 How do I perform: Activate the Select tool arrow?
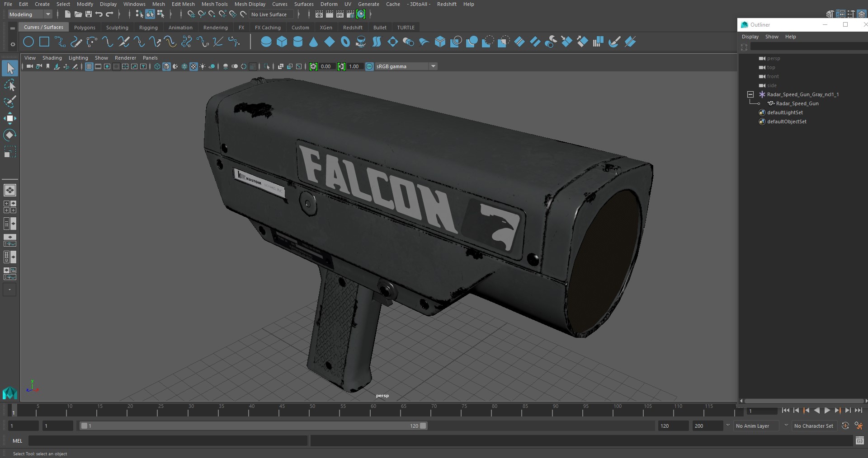(10, 68)
